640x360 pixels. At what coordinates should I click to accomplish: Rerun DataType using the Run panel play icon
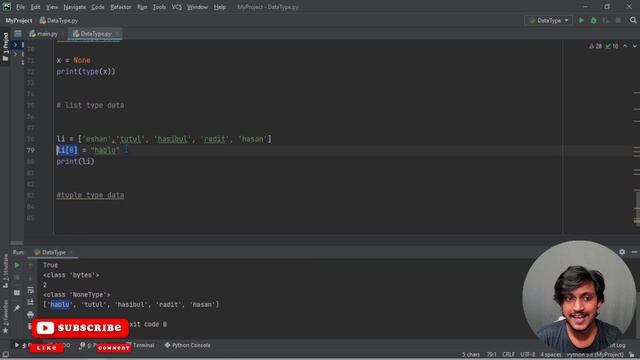pos(17,265)
